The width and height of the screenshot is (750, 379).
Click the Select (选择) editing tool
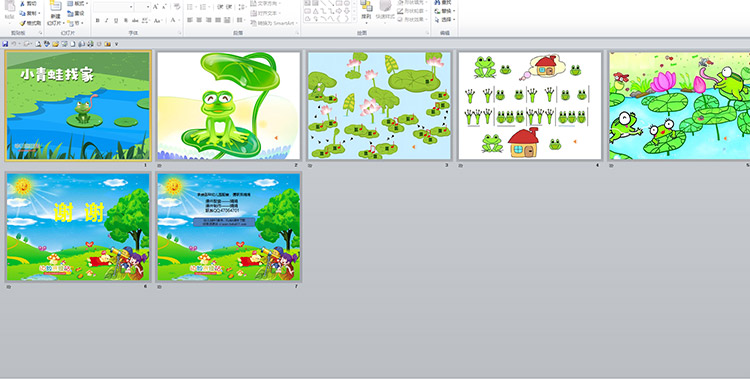[x=445, y=20]
